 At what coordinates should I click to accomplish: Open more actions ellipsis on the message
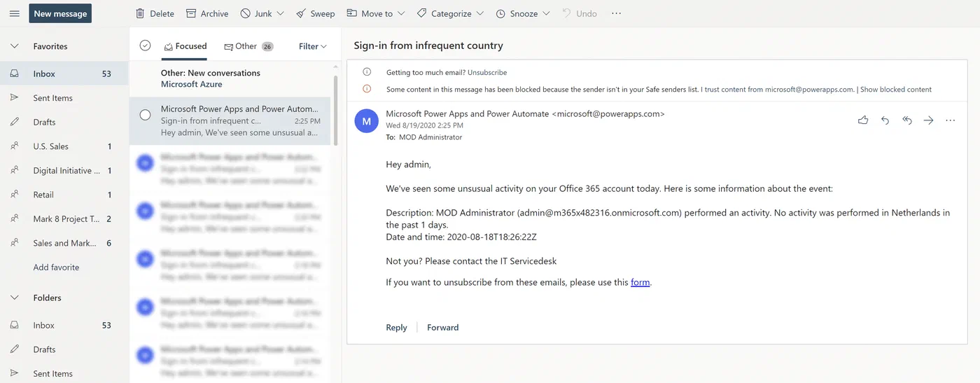950,120
